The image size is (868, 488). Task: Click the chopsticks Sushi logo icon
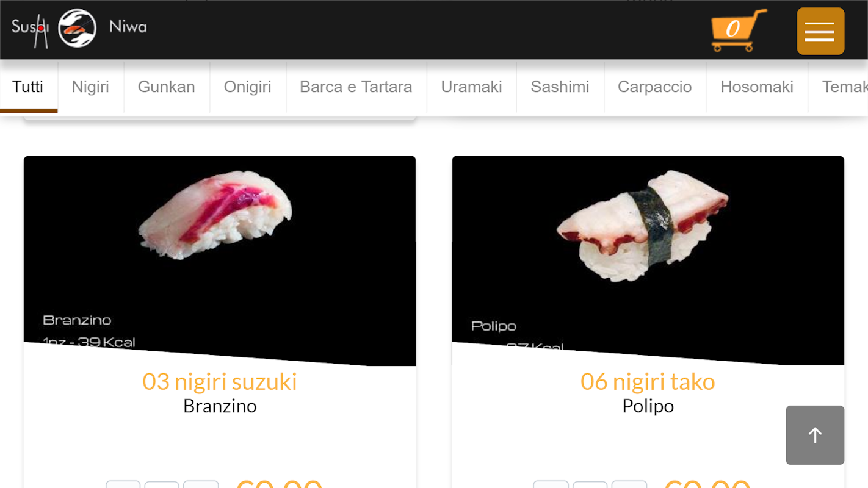(x=31, y=30)
